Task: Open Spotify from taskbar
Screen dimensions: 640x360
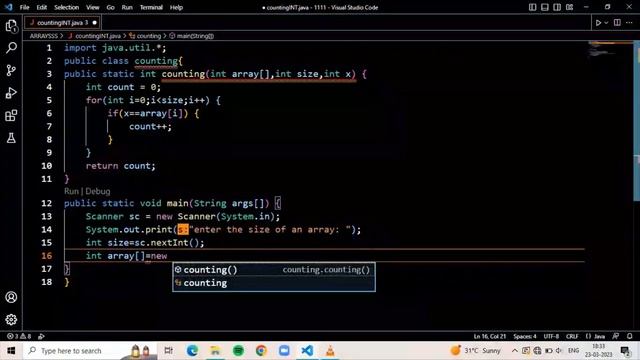Action: point(238,351)
